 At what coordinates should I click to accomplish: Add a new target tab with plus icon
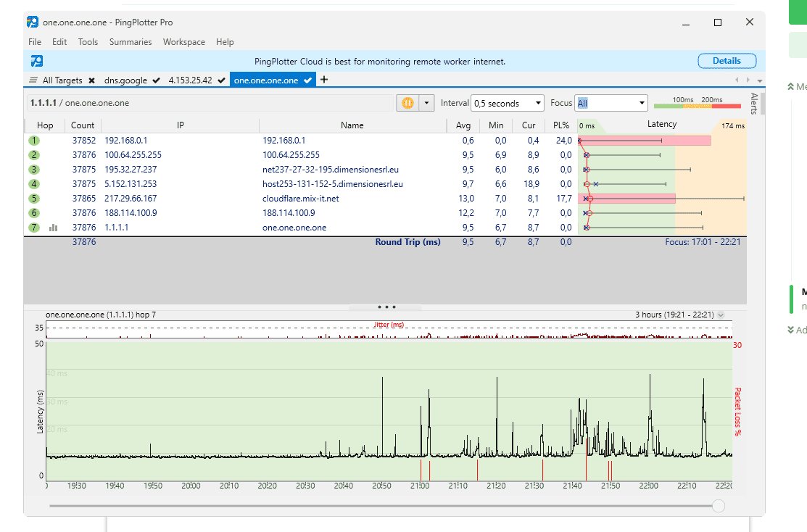323,80
